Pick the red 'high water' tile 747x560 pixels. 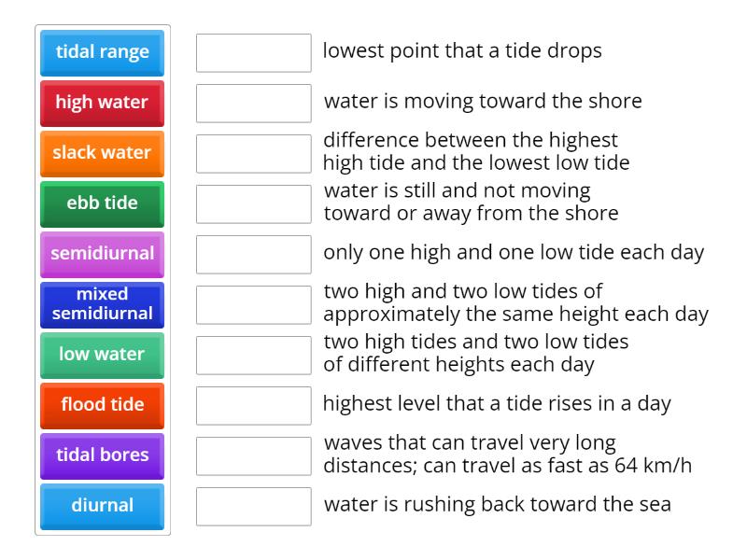tap(103, 103)
